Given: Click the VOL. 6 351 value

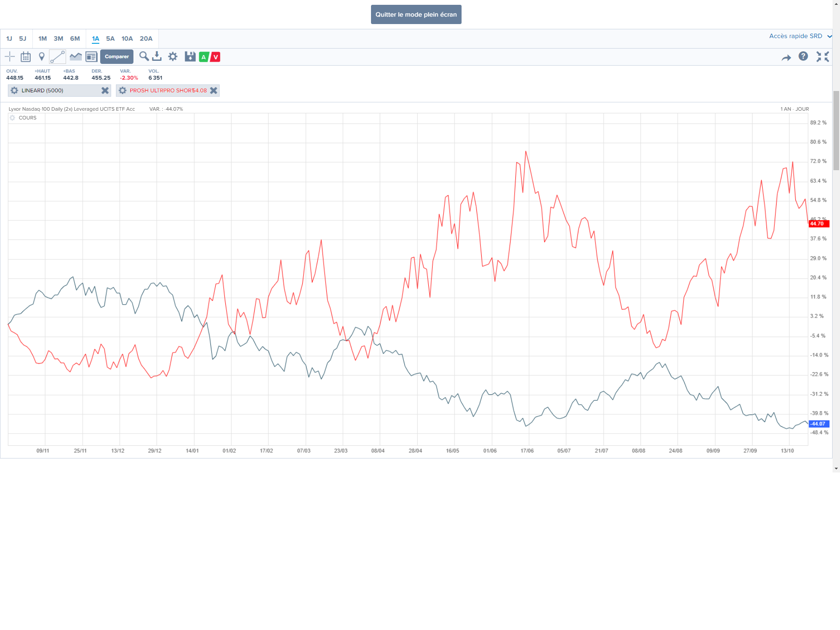Looking at the screenshot, I should tap(155, 78).
